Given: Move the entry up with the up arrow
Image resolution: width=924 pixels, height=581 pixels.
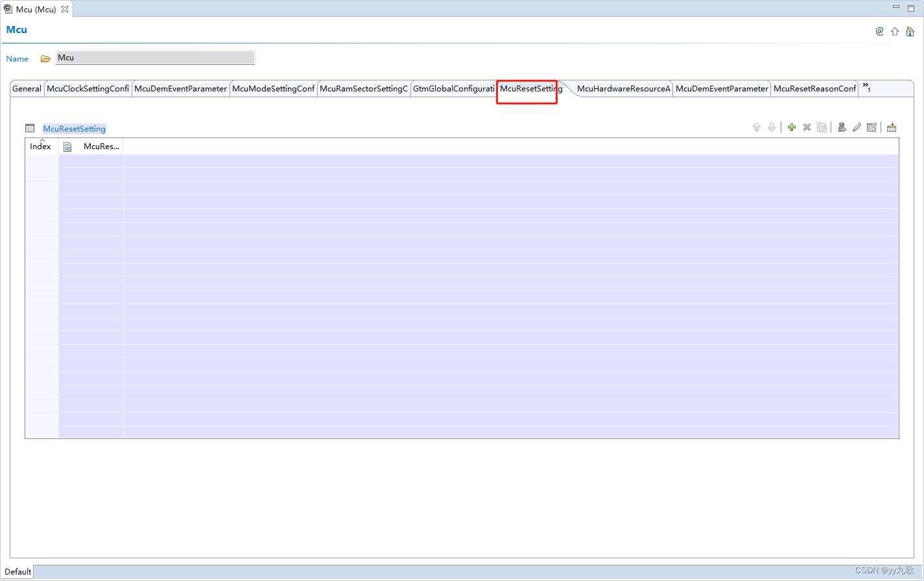Looking at the screenshot, I should point(756,127).
